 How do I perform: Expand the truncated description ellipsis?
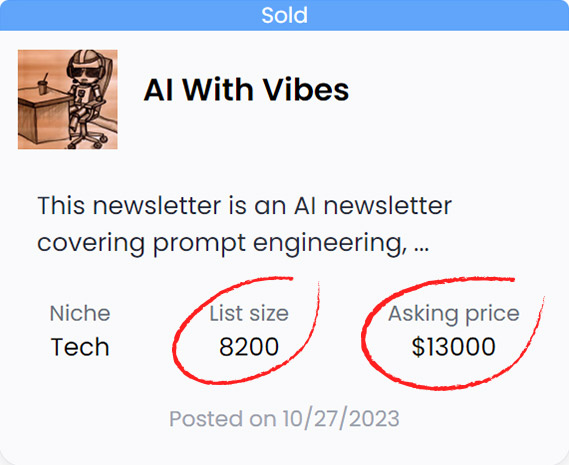(421, 249)
